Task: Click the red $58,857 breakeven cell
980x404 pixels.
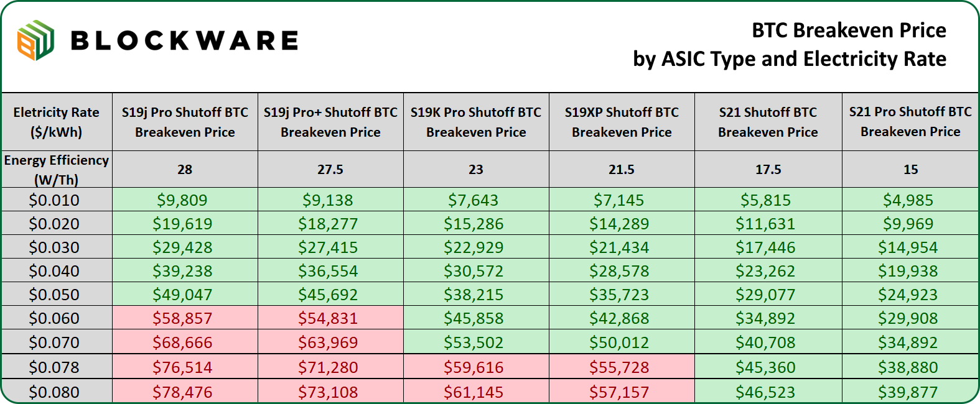Action: pyautogui.click(x=182, y=318)
